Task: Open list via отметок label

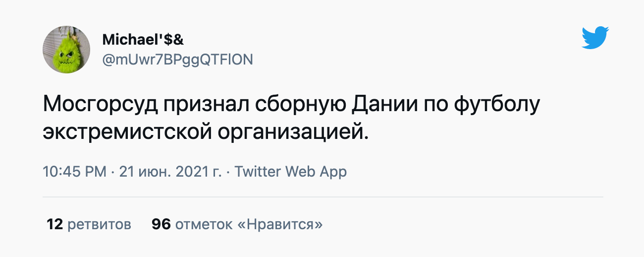Action: 204,224
